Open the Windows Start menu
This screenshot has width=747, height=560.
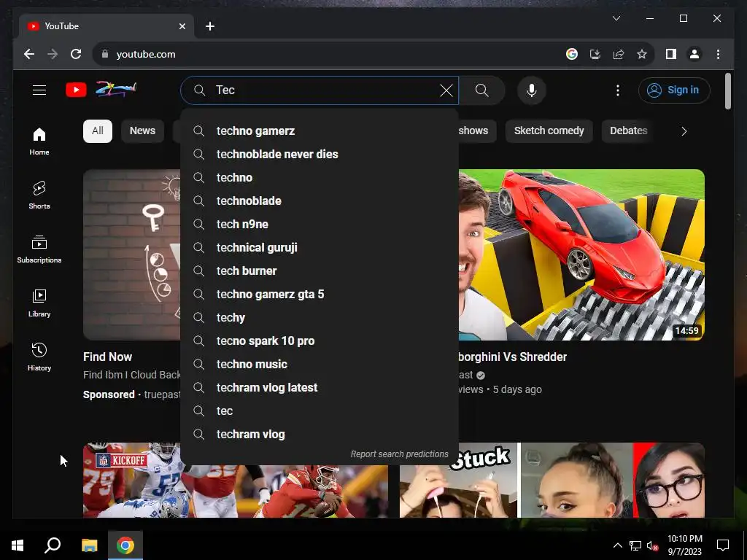click(18, 545)
